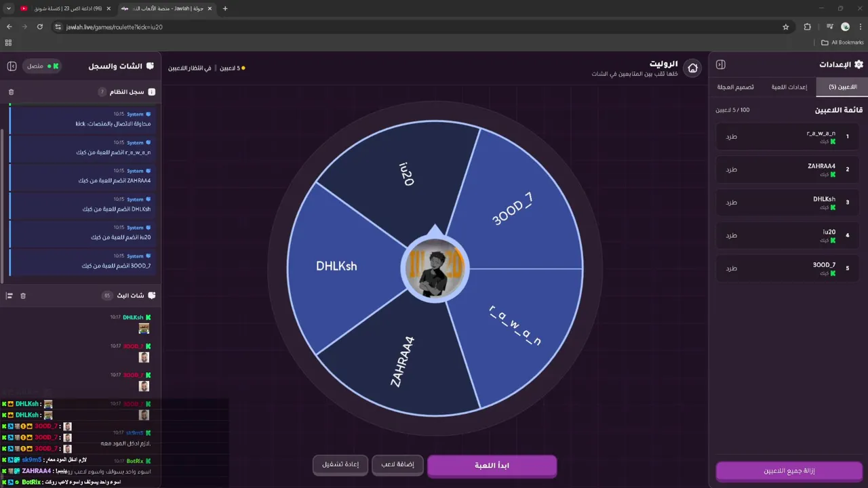Toggle stream chat layout list icon

coord(9,296)
